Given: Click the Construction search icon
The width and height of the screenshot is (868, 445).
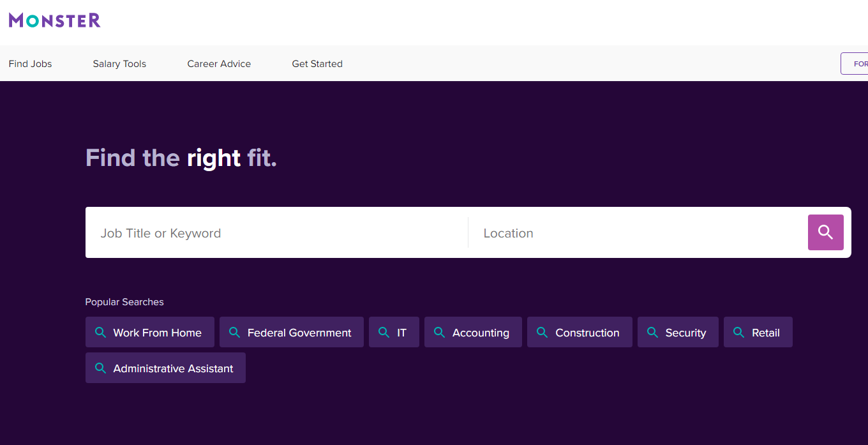Looking at the screenshot, I should pos(542,333).
